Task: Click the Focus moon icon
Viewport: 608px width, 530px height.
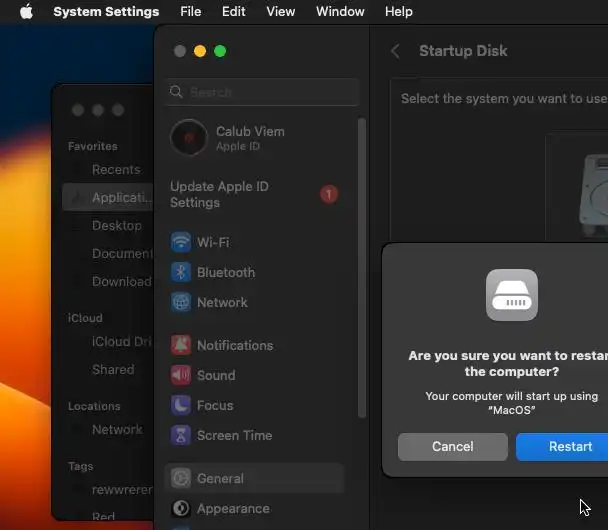Action: 181,405
